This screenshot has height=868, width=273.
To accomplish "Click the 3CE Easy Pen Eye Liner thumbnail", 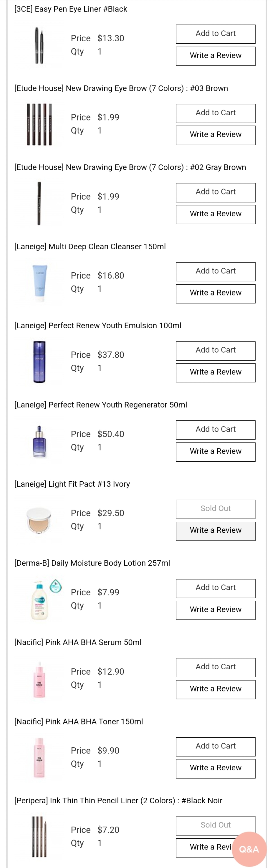I will [x=39, y=46].
